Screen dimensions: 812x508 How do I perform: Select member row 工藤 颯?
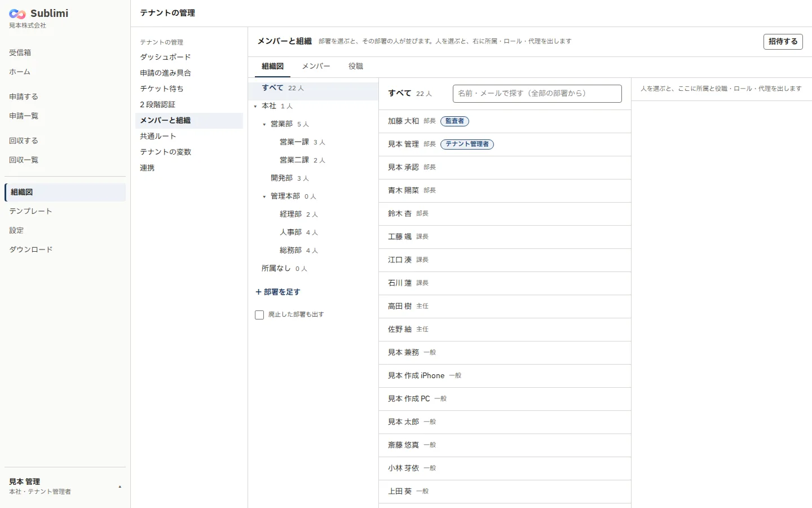(x=505, y=237)
